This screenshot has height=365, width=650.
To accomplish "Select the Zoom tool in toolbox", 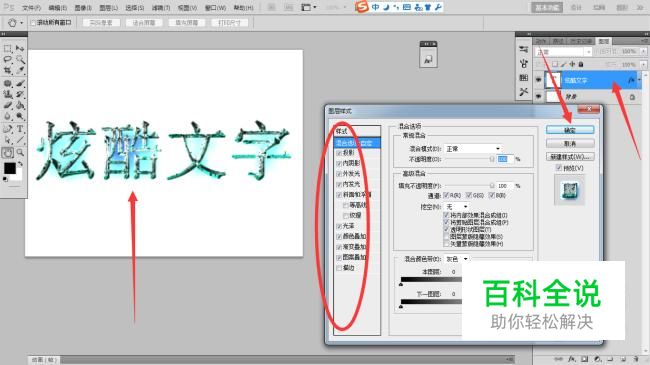I will (x=20, y=153).
